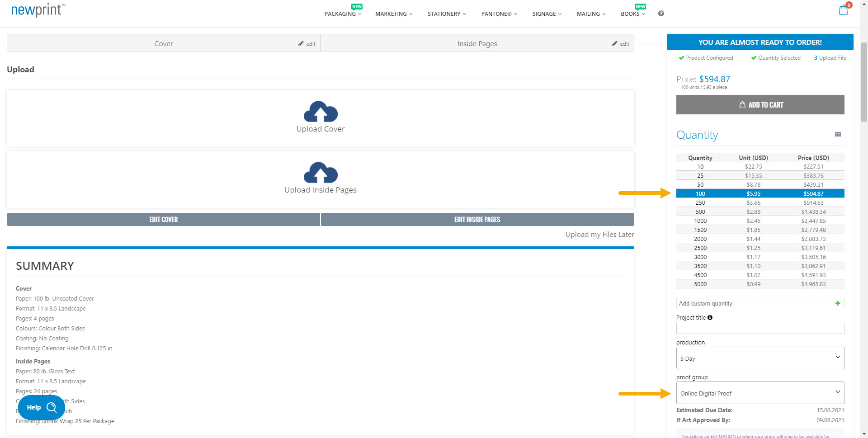This screenshot has height=438, width=868.
Task: Go to the newprint home logo
Action: click(38, 10)
